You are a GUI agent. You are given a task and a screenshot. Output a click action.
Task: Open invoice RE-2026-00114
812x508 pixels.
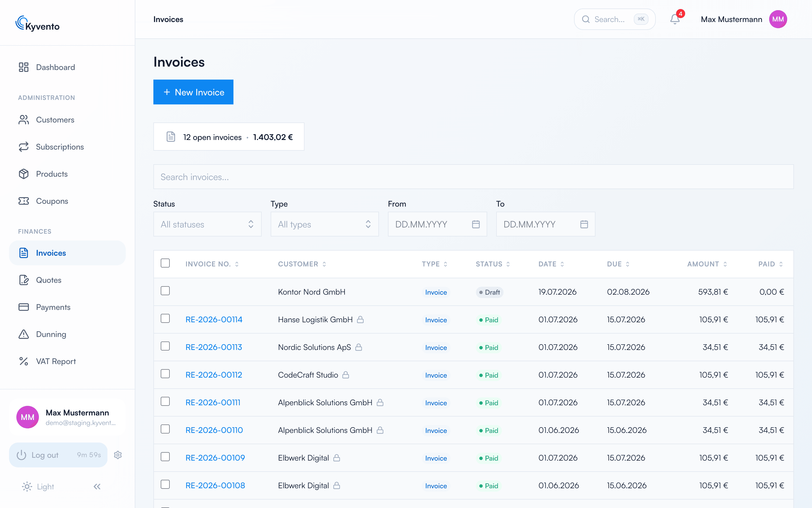214,319
